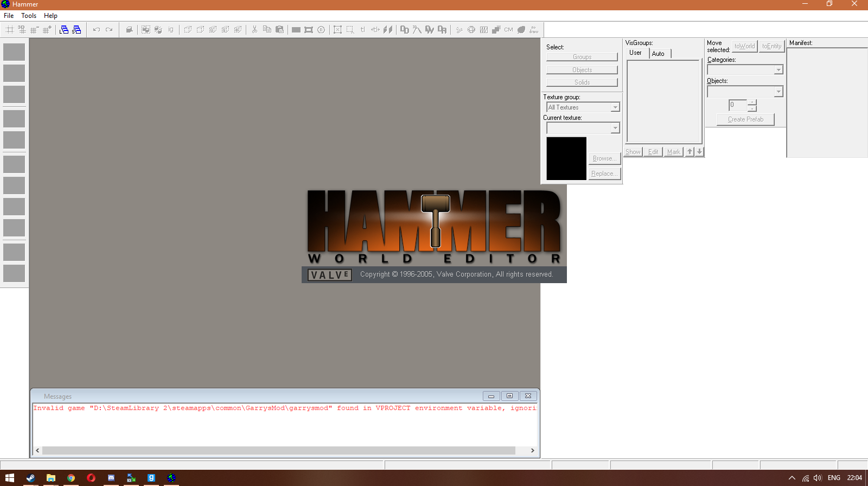Switch to the User VisGroups tab
Screen dimensions: 868x486
click(x=636, y=53)
